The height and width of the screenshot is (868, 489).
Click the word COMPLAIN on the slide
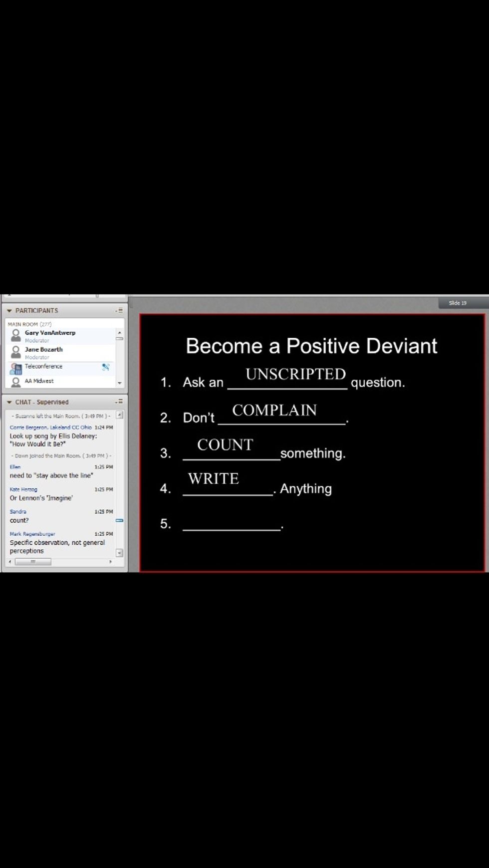274,410
